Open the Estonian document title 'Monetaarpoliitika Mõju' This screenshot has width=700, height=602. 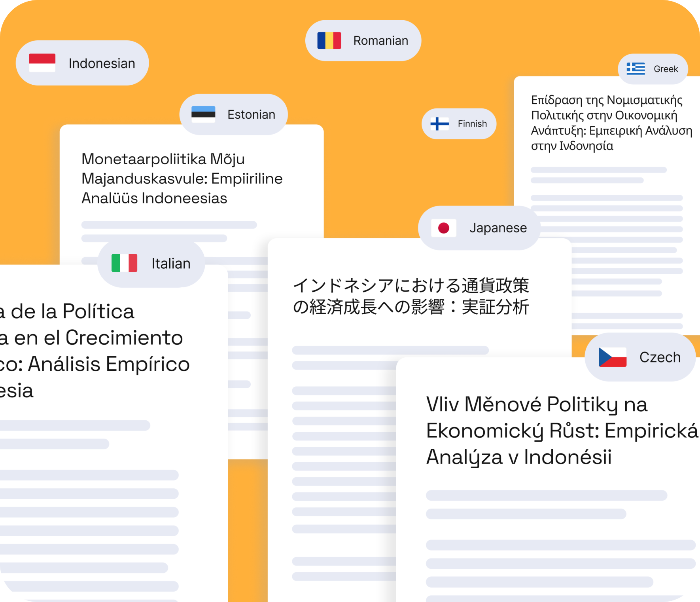click(x=163, y=159)
